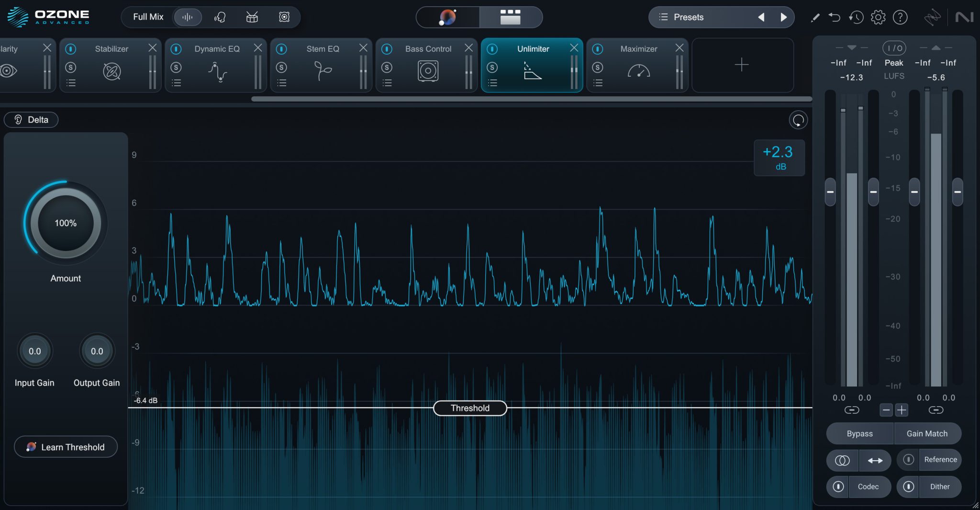Enable the Dither power toggle
Viewport: 980px width, 510px height.
[x=909, y=487]
